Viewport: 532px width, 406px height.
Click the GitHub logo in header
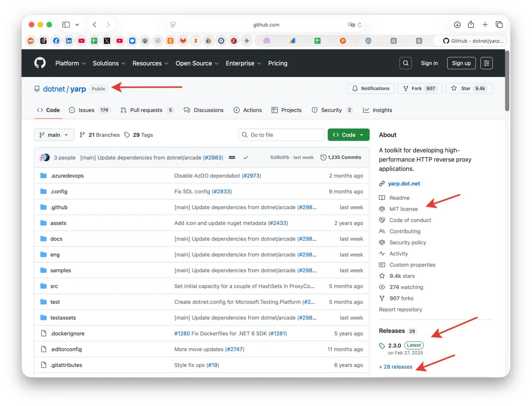pyautogui.click(x=40, y=63)
